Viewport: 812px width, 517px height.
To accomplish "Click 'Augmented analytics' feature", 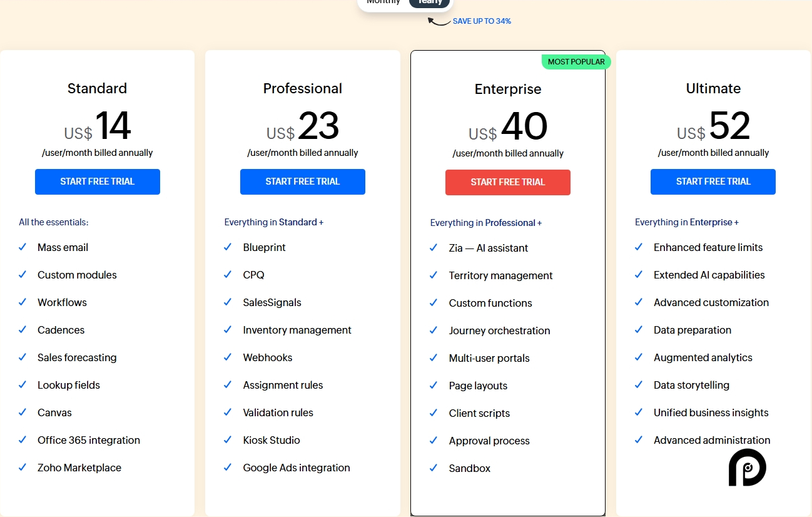I will click(703, 357).
